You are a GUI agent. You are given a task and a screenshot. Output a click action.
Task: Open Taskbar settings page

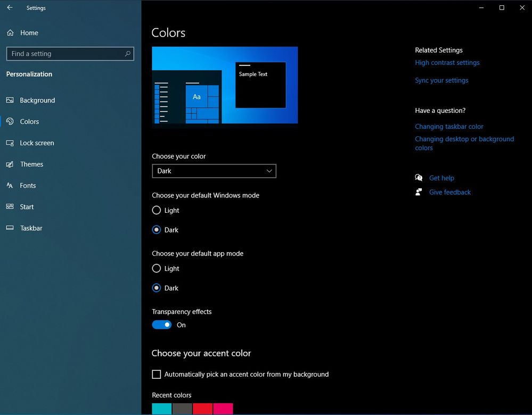pos(31,228)
